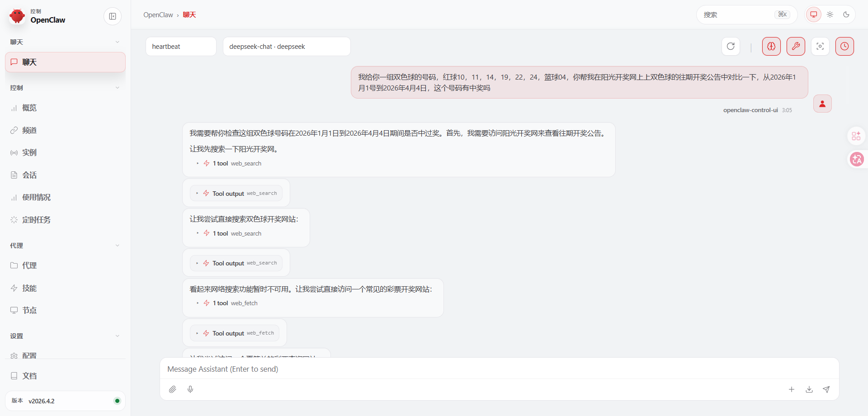Click the send message paper plane icon
The width and height of the screenshot is (868, 416).
(826, 389)
